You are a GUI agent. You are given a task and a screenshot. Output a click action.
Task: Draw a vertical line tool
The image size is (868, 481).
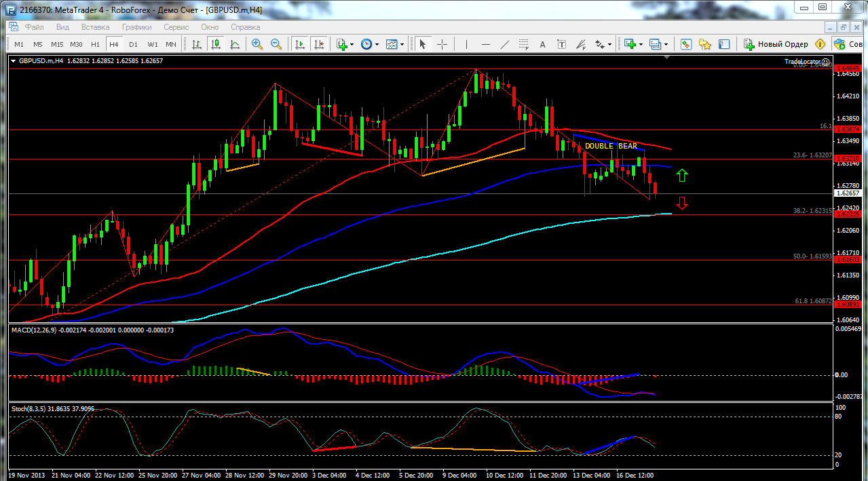(466, 44)
